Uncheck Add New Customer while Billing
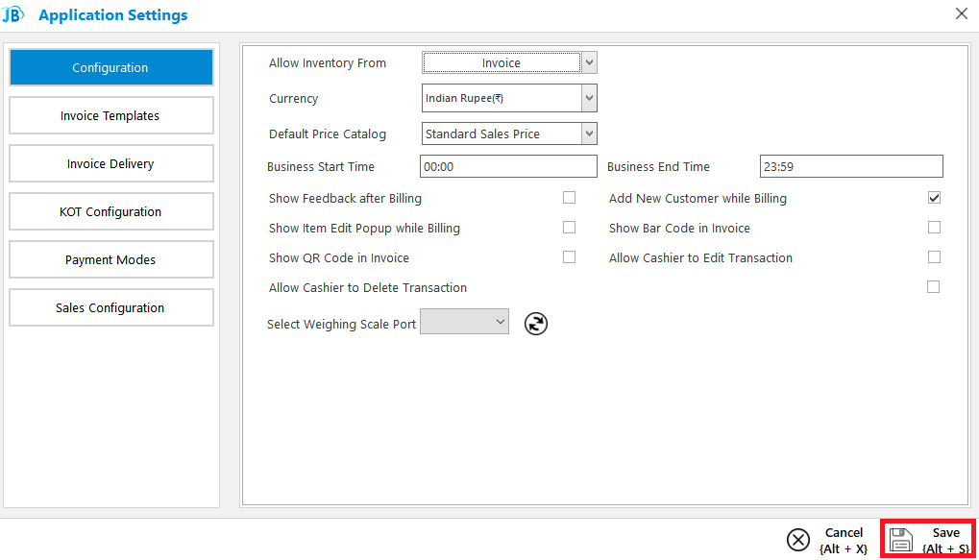This screenshot has width=979, height=560. pyautogui.click(x=934, y=197)
